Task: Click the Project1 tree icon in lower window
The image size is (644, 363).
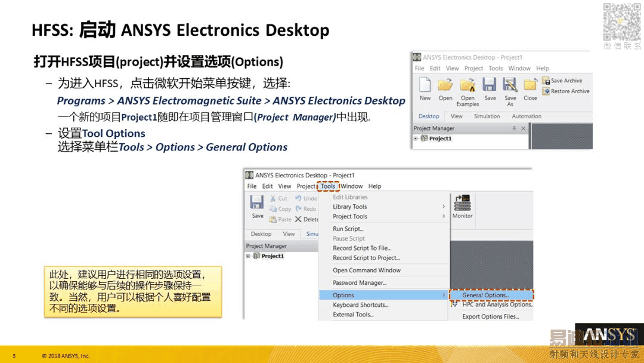Action: pos(256,256)
